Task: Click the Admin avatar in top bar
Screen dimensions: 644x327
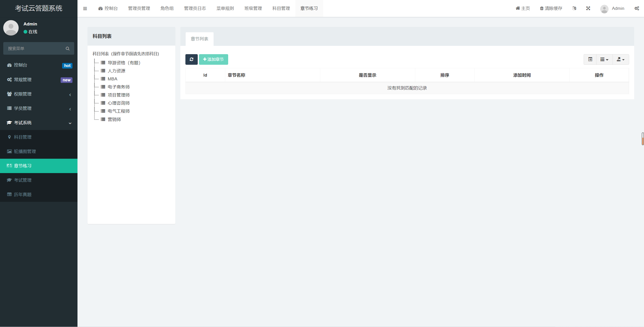Action: tap(604, 9)
